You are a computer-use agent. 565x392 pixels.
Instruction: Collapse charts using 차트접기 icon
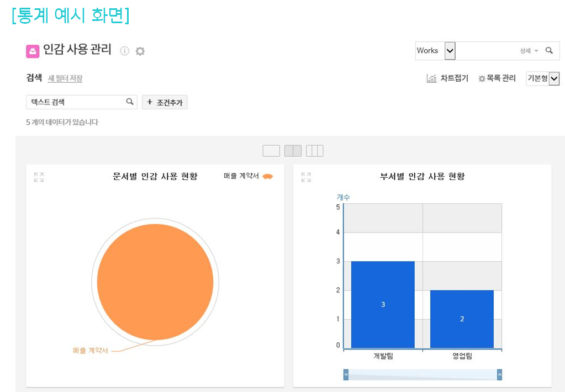pyautogui.click(x=432, y=78)
